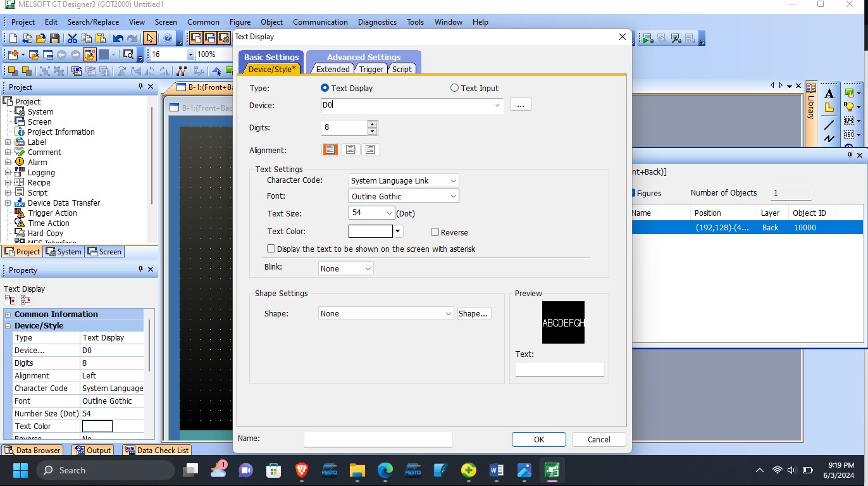Select the Text Display radio button
Image resolution: width=868 pixels, height=486 pixels.
325,88
